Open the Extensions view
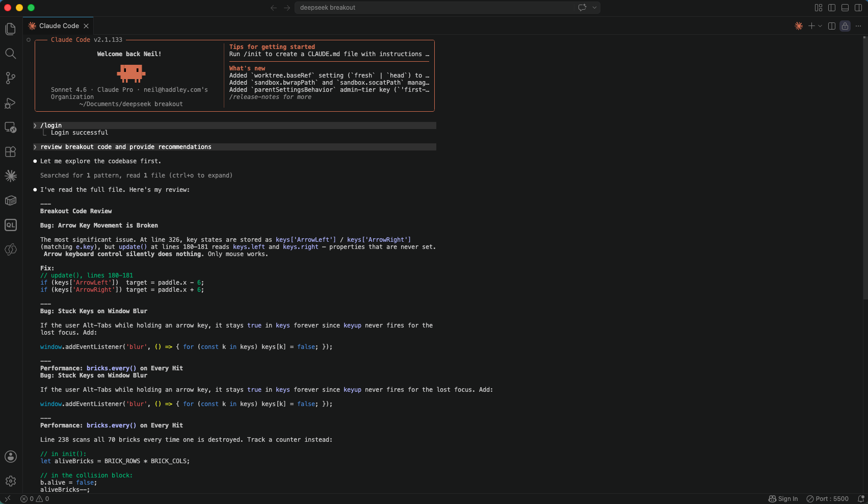This screenshot has width=868, height=504. click(11, 152)
